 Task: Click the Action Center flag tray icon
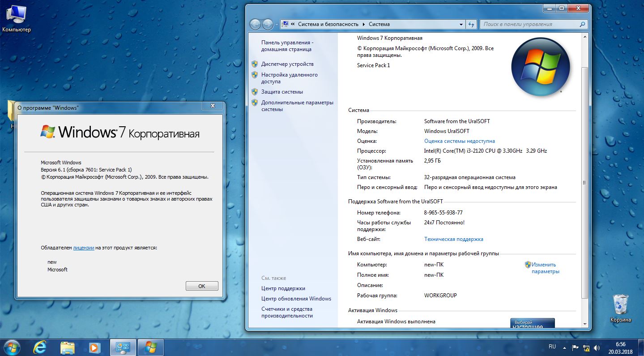(x=575, y=347)
